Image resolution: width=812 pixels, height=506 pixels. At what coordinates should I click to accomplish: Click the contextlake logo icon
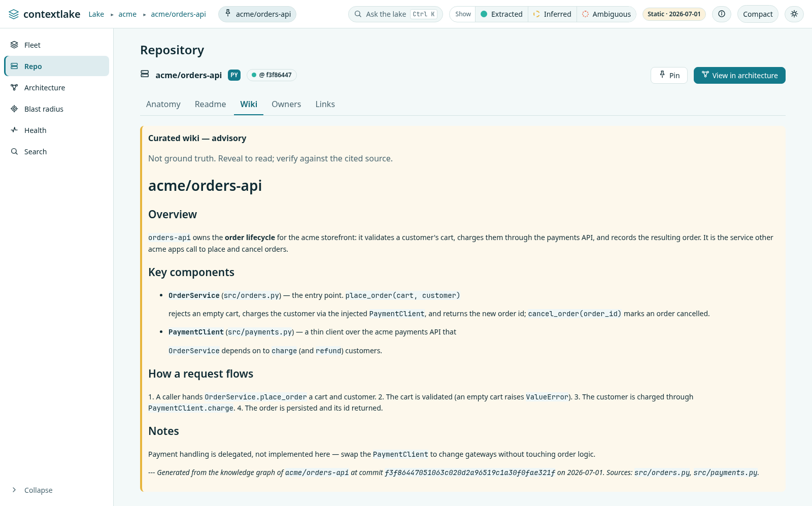(14, 14)
